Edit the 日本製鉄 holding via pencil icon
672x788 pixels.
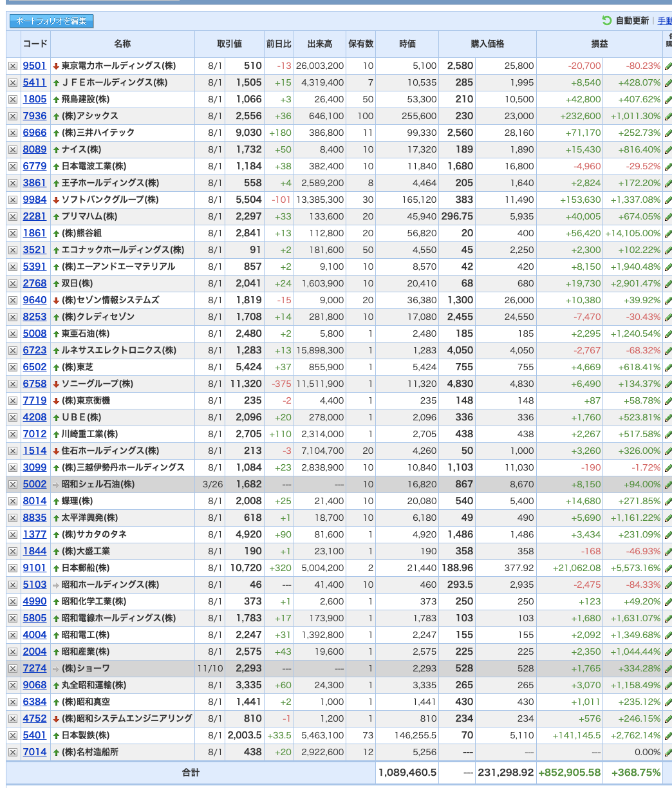click(x=668, y=735)
